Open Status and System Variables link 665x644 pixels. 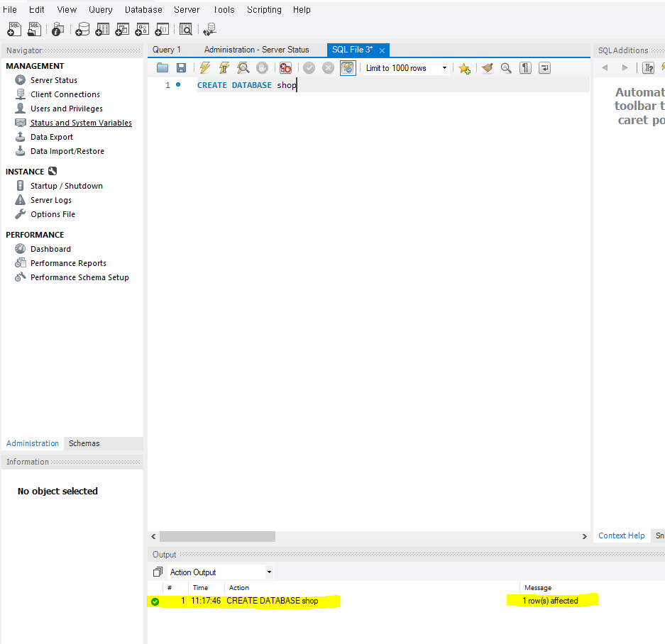81,123
